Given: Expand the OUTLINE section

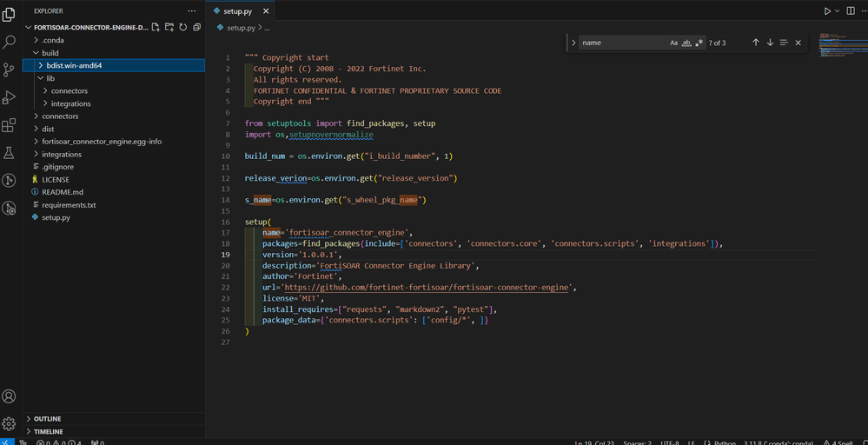Looking at the screenshot, I should coord(48,418).
